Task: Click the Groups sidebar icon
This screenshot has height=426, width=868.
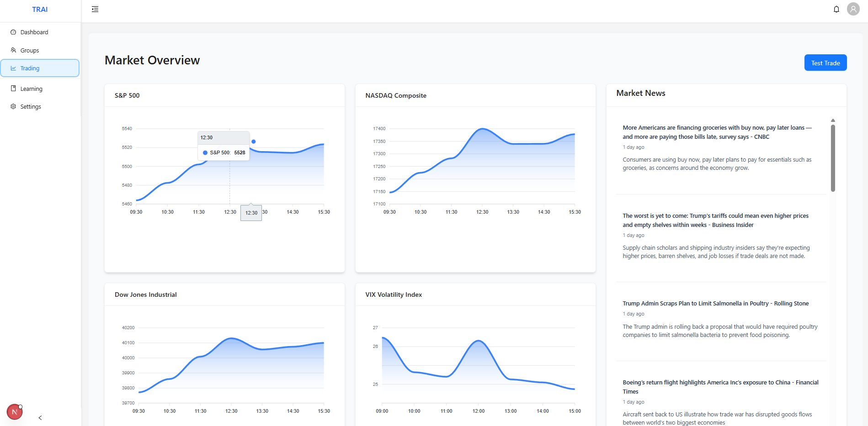Action: (13, 50)
